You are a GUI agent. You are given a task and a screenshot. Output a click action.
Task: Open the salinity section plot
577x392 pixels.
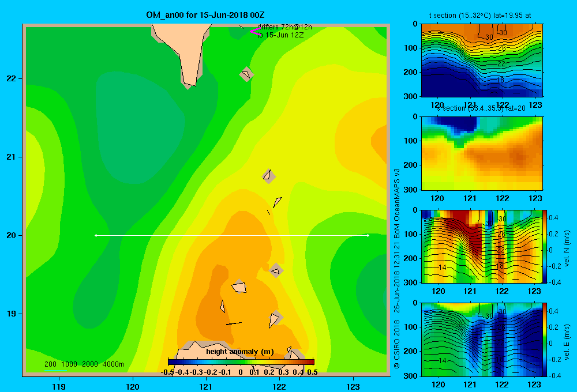pyautogui.click(x=482, y=153)
